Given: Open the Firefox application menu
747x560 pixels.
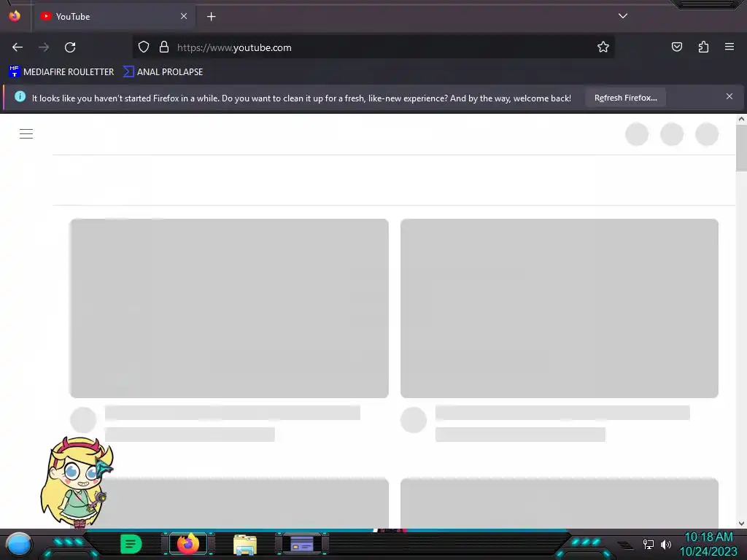Looking at the screenshot, I should [x=729, y=47].
